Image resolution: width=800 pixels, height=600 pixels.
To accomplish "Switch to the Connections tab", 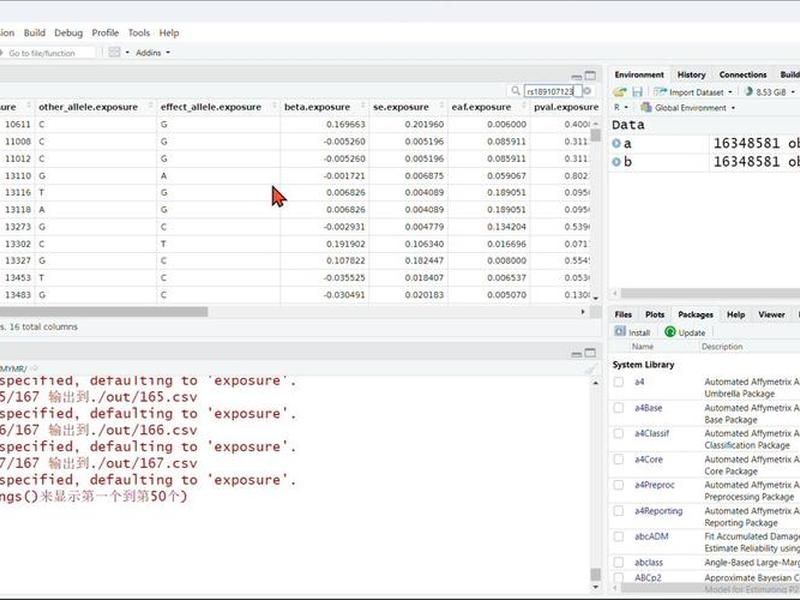I will [743, 74].
